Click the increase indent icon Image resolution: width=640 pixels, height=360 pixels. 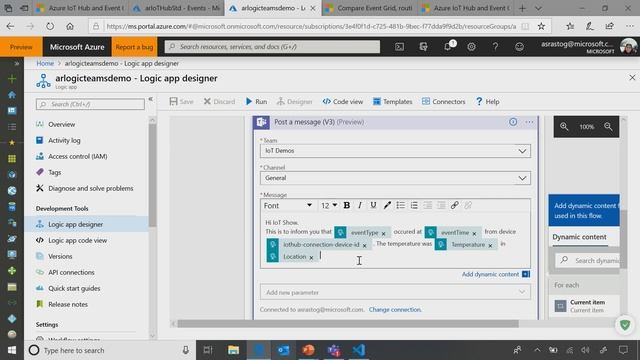click(x=441, y=205)
